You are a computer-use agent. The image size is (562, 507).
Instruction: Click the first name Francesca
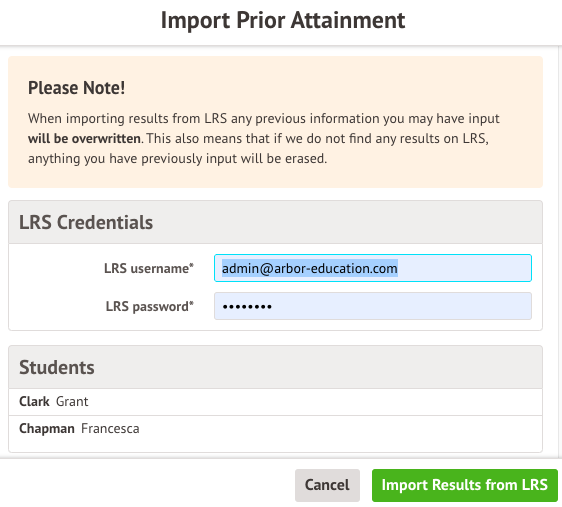[x=110, y=429]
